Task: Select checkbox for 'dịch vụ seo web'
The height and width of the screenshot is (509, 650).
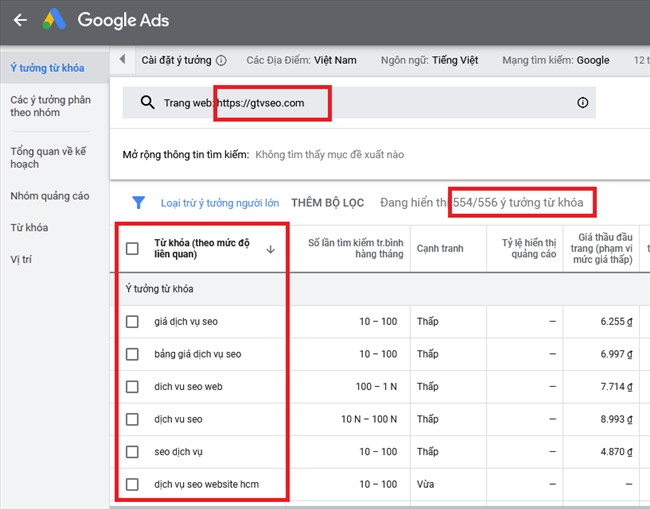Action: coord(132,387)
